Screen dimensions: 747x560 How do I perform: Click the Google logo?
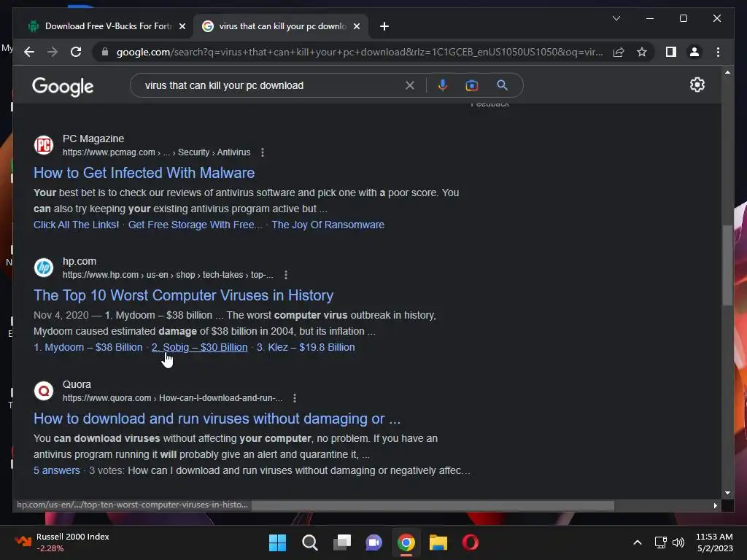63,87
